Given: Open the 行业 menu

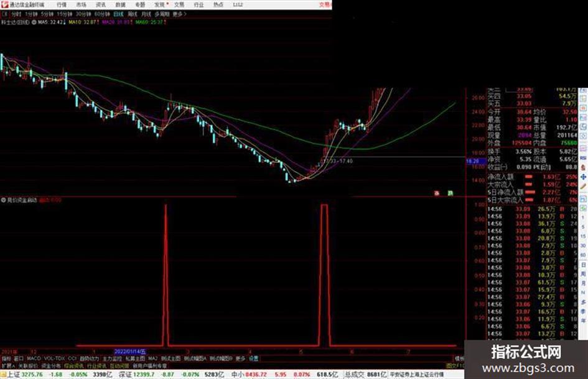Looking at the screenshot, I should [198, 4].
